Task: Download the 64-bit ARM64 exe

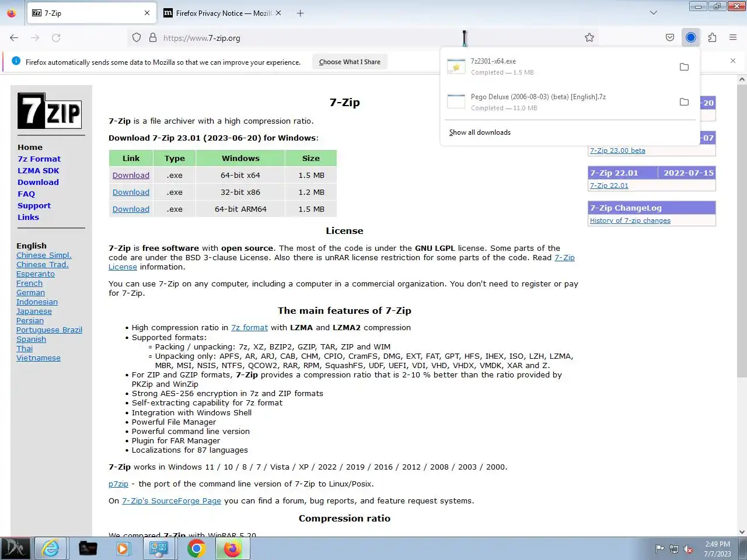Action: point(131,209)
